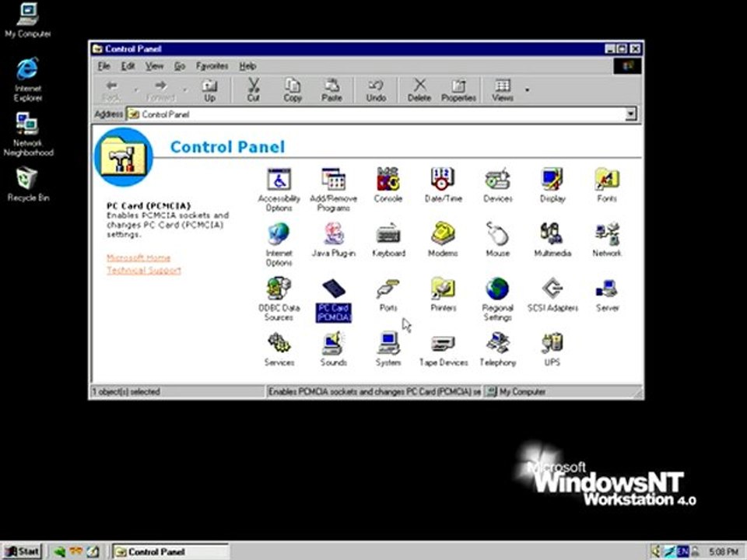Click the Properties toolbar button
This screenshot has width=747, height=560.
(458, 90)
